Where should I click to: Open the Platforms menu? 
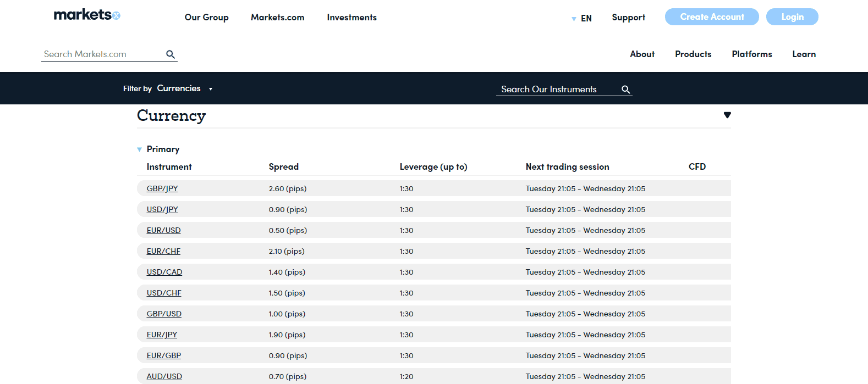pyautogui.click(x=751, y=54)
